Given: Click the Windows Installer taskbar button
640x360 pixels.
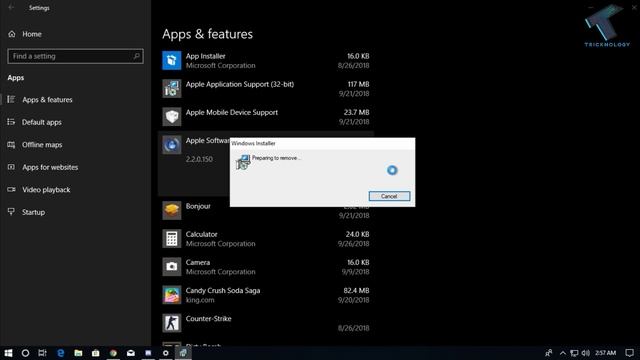Looking at the screenshot, I should click(x=183, y=353).
